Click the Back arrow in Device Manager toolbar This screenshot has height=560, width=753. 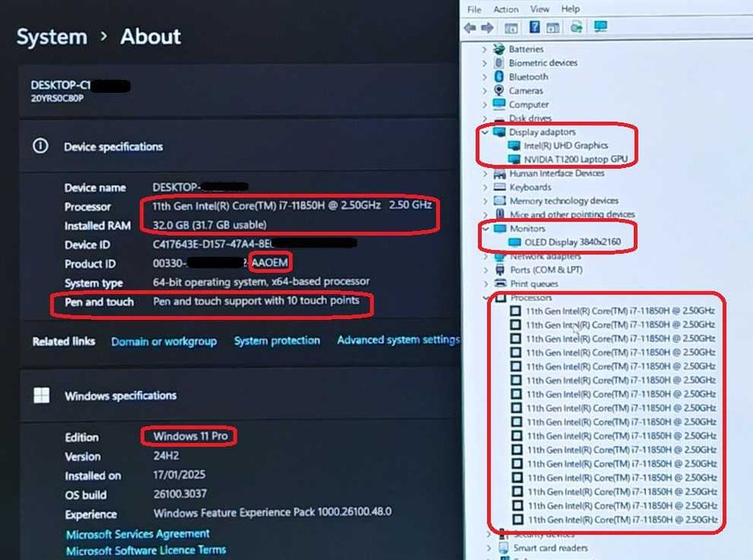(x=471, y=28)
